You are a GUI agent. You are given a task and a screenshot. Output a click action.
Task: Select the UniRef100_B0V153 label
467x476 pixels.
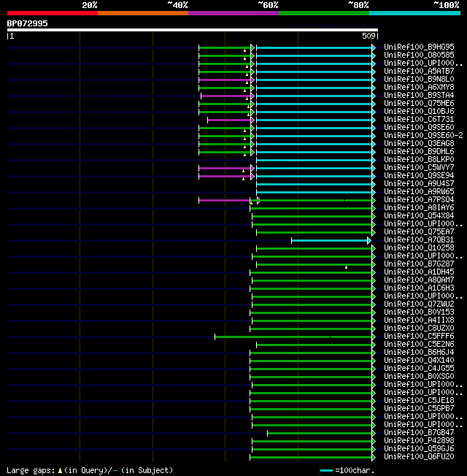click(x=419, y=312)
